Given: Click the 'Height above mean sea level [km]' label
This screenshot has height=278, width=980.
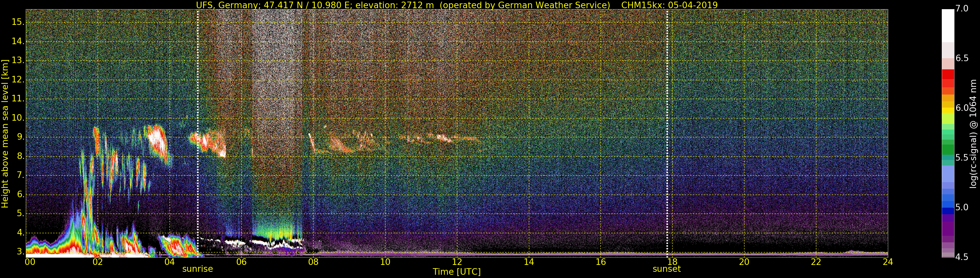Looking at the screenshot, I should 5,134.
